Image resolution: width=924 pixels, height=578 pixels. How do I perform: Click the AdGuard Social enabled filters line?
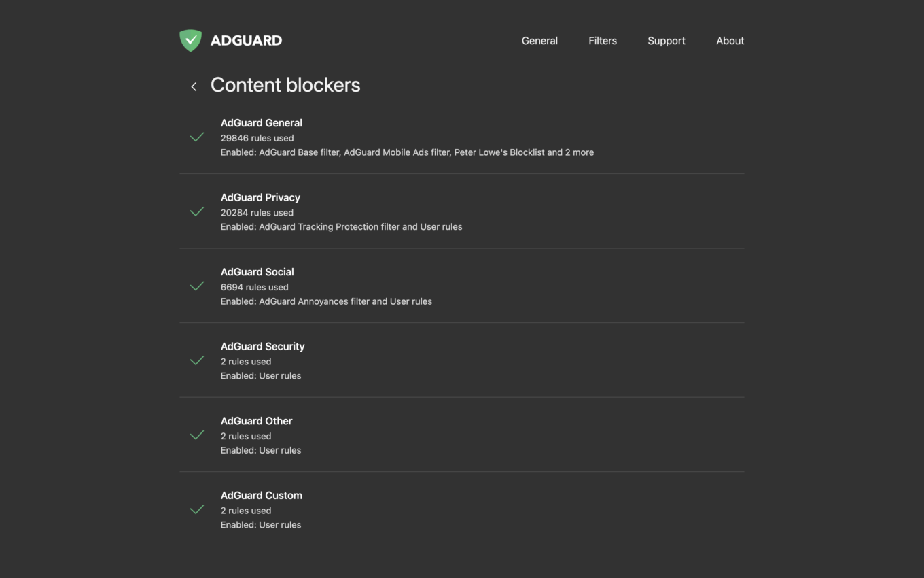pos(326,301)
